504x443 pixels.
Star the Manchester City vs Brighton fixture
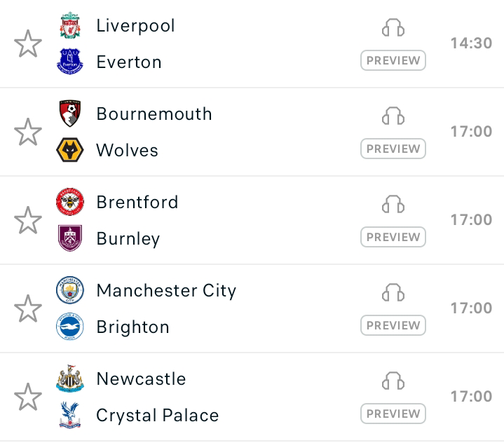[x=28, y=308]
